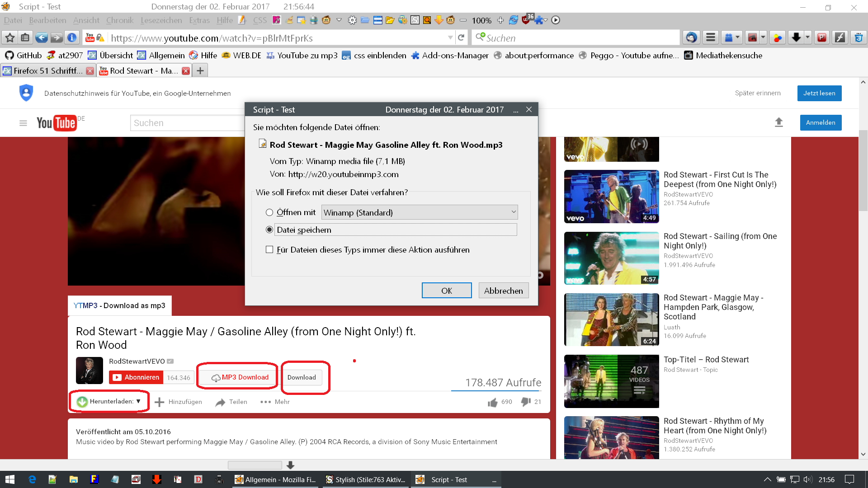Open the 'Sailing (from One Night Only!)' thumbnail

611,258
